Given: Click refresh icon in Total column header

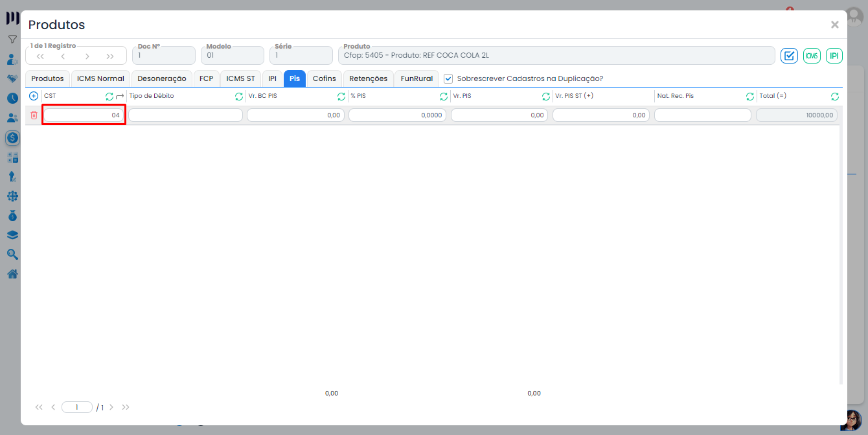Looking at the screenshot, I should [x=835, y=96].
